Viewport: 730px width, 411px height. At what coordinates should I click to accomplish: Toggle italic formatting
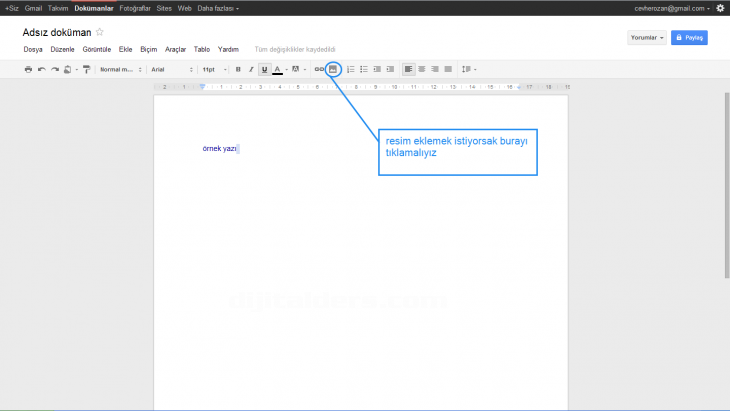[251, 69]
